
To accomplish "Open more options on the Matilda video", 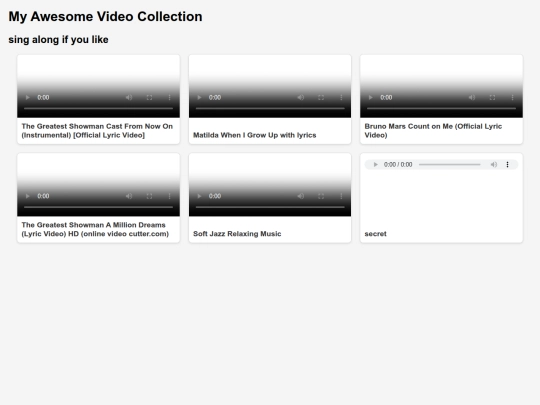I will (x=341, y=97).
